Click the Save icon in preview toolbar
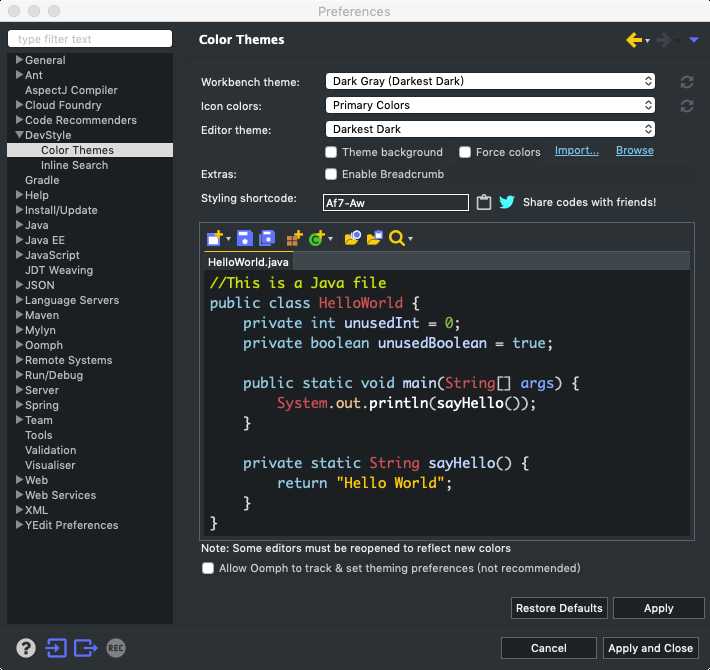Viewport: 710px width, 670px height. tap(245, 238)
